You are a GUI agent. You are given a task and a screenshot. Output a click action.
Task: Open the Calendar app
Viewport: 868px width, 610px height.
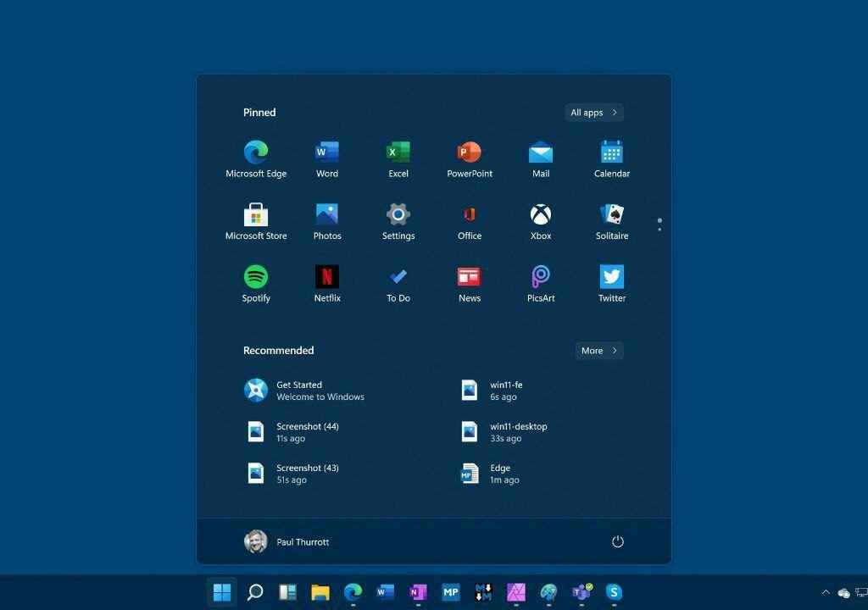click(x=612, y=159)
